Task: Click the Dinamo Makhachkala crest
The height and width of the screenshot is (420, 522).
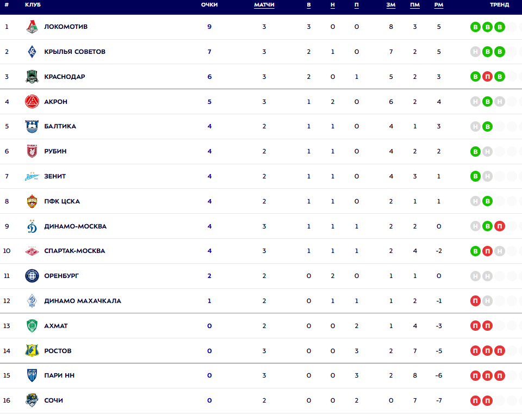Action: [x=32, y=301]
